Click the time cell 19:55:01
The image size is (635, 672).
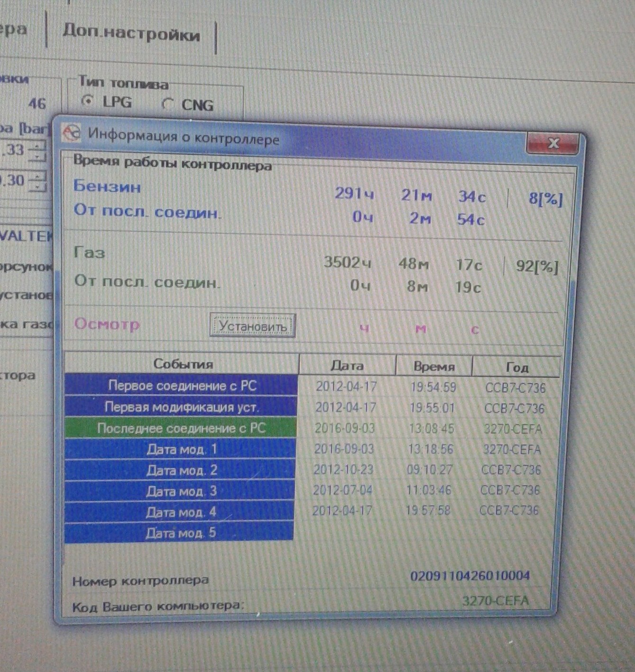[x=432, y=408]
